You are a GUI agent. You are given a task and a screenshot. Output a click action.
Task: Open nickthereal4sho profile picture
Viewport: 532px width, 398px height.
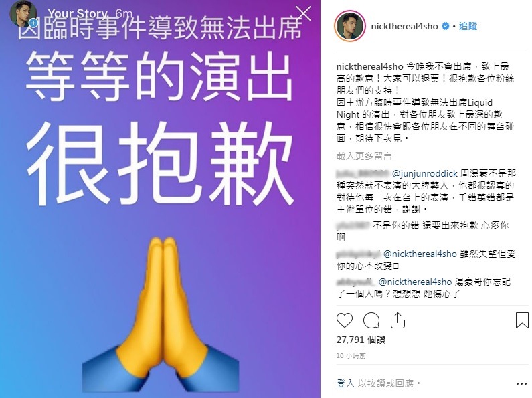(350, 26)
